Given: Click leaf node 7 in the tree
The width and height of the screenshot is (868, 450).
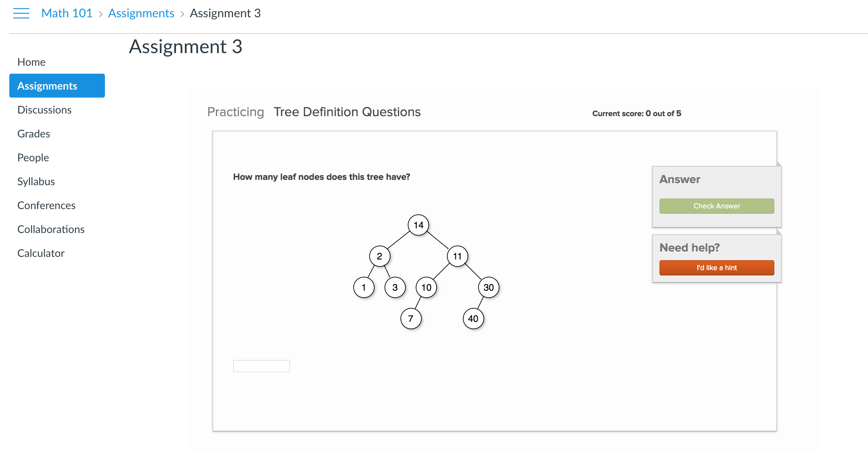Looking at the screenshot, I should (411, 319).
